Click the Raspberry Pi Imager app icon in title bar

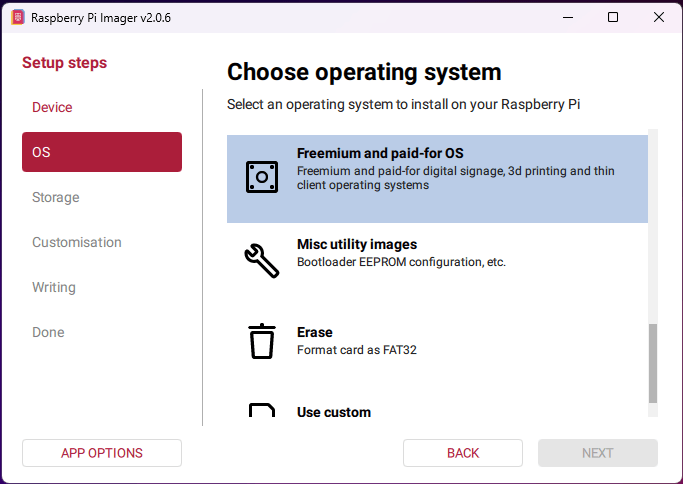tap(17, 18)
